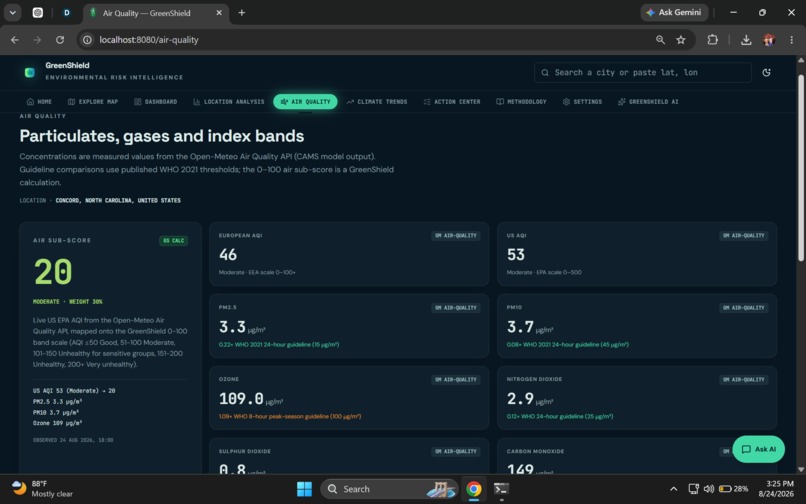The height and width of the screenshot is (504, 806).
Task: Click the browser forward arrow
Action: [x=37, y=40]
